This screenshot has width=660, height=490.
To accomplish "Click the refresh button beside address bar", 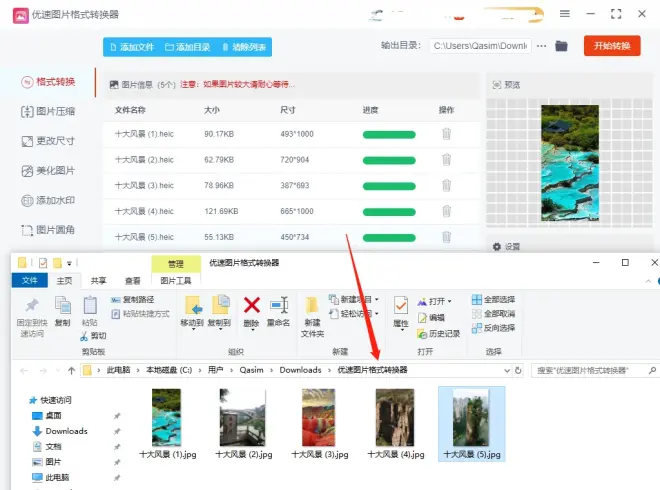I will click(x=518, y=370).
